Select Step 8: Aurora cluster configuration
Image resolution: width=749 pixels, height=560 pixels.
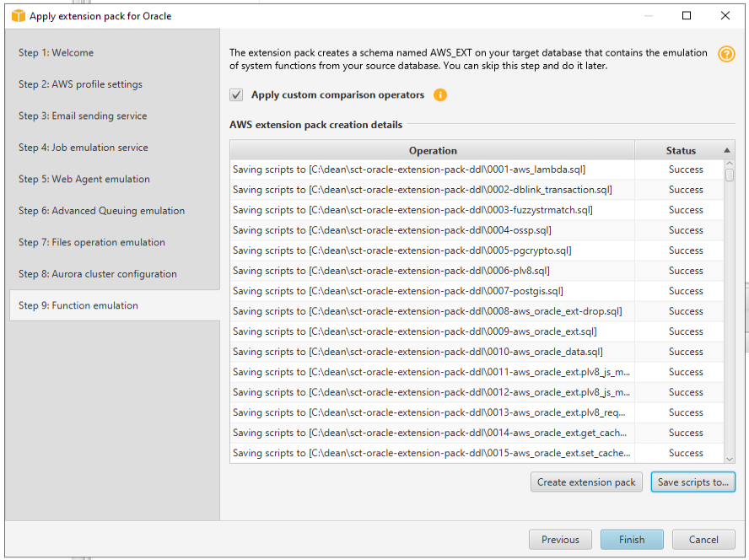pos(98,274)
